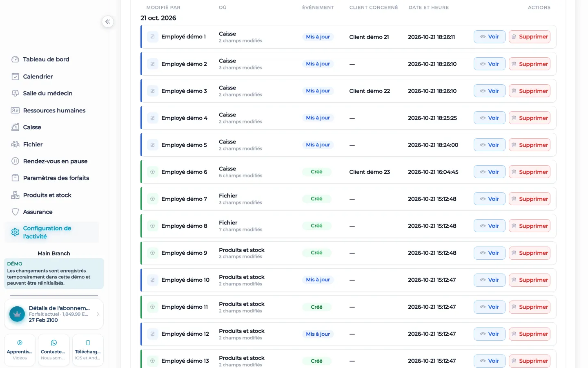Delete the Employé démo 1 log entry
The width and height of the screenshot is (588, 368).
point(529,37)
